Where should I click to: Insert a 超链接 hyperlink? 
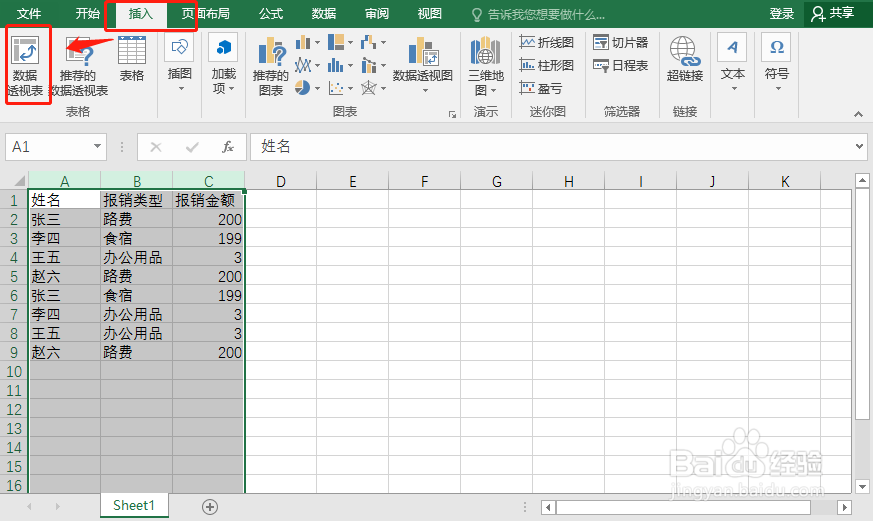pos(685,59)
